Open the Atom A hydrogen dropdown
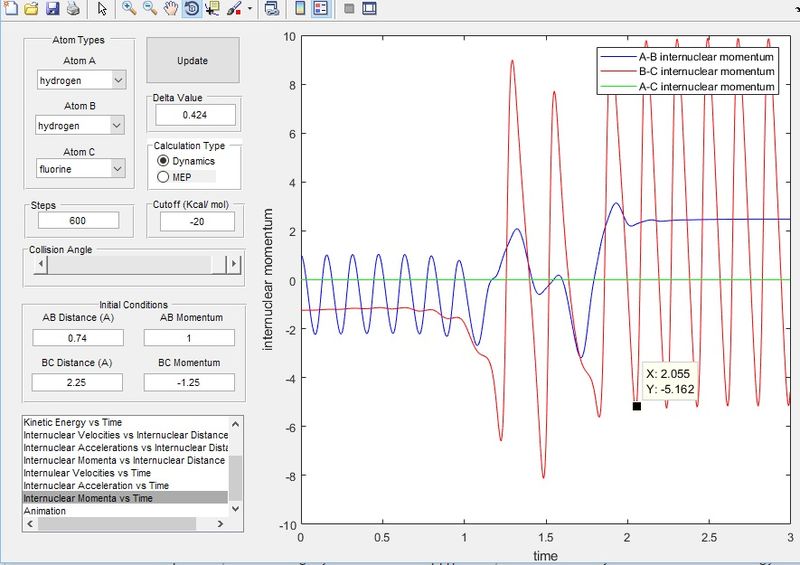 (x=81, y=80)
